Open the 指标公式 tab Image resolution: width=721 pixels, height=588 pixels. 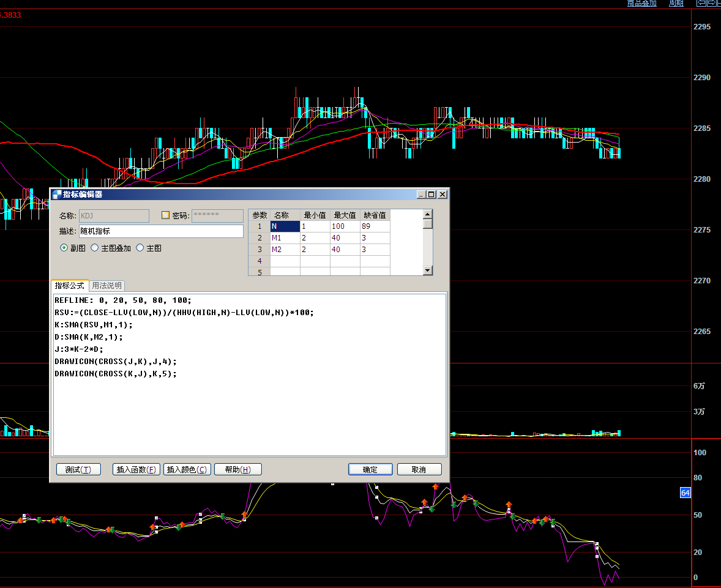[69, 286]
